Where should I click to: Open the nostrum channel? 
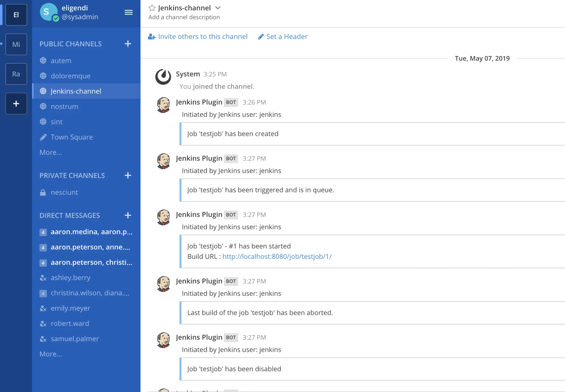pos(86,107)
